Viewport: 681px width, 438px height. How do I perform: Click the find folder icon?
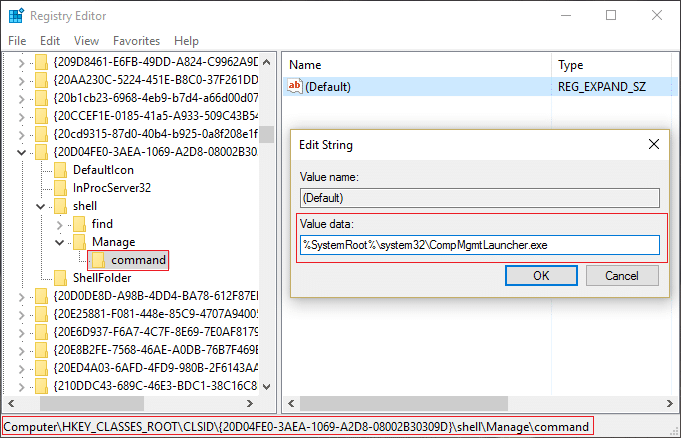[x=79, y=224]
